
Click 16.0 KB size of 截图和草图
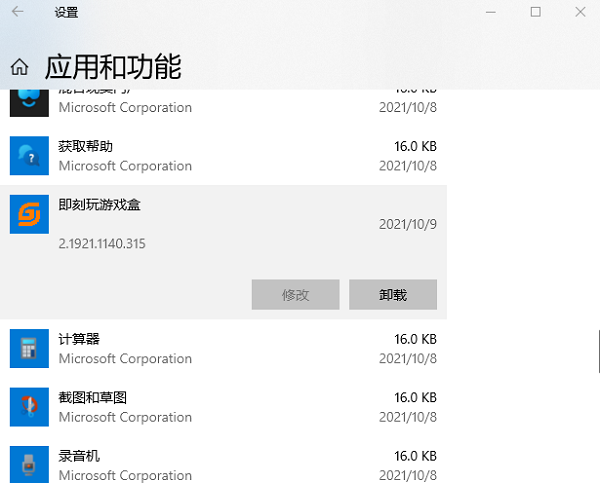point(416,398)
